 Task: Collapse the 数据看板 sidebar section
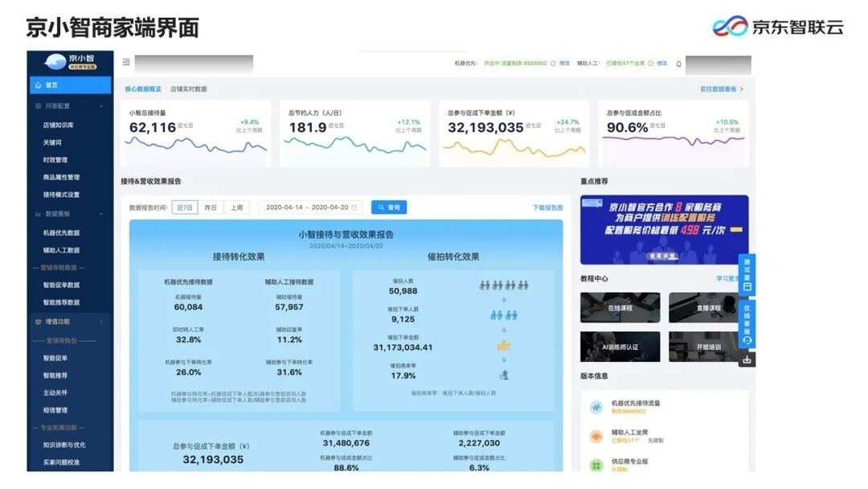101,214
